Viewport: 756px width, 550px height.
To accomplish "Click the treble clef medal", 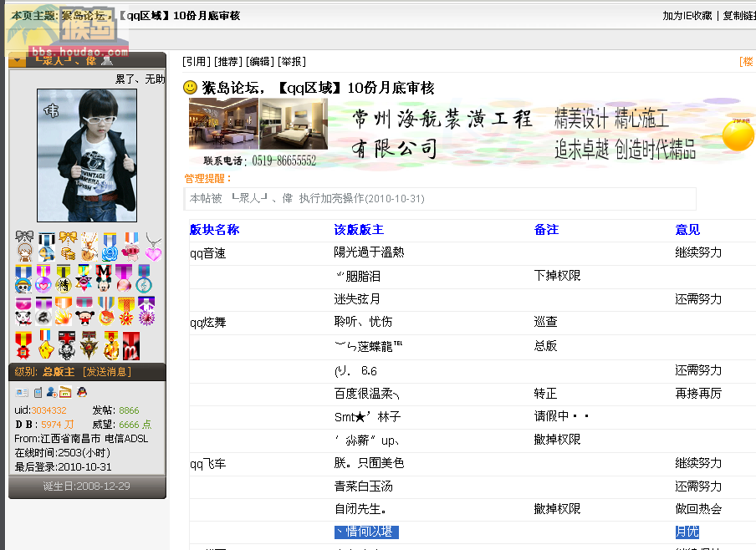I will point(144,278).
